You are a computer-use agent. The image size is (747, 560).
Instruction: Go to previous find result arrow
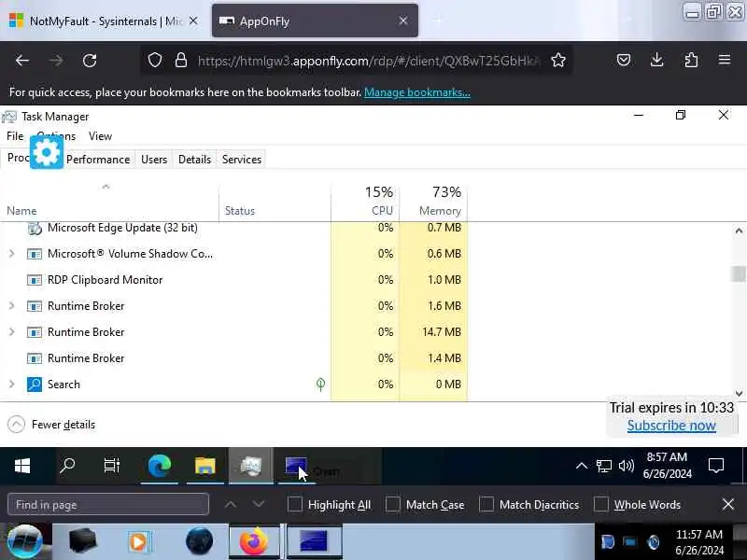[231, 504]
